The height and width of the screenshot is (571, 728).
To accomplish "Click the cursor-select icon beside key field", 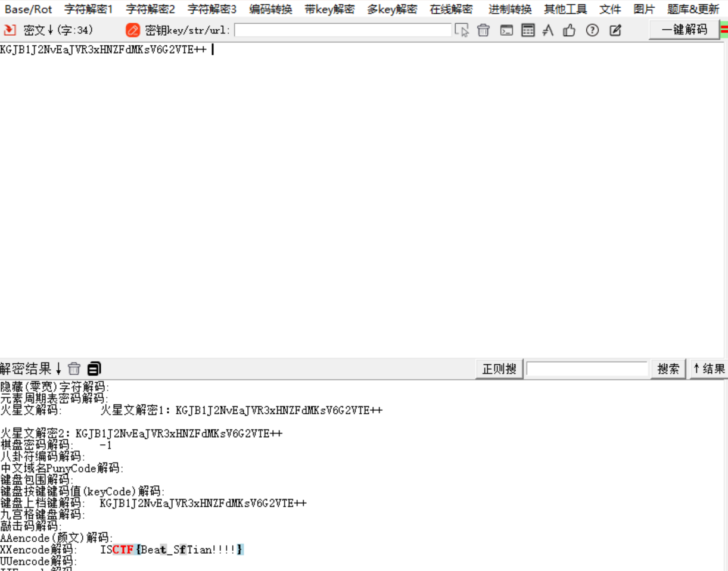I will pyautogui.click(x=462, y=30).
